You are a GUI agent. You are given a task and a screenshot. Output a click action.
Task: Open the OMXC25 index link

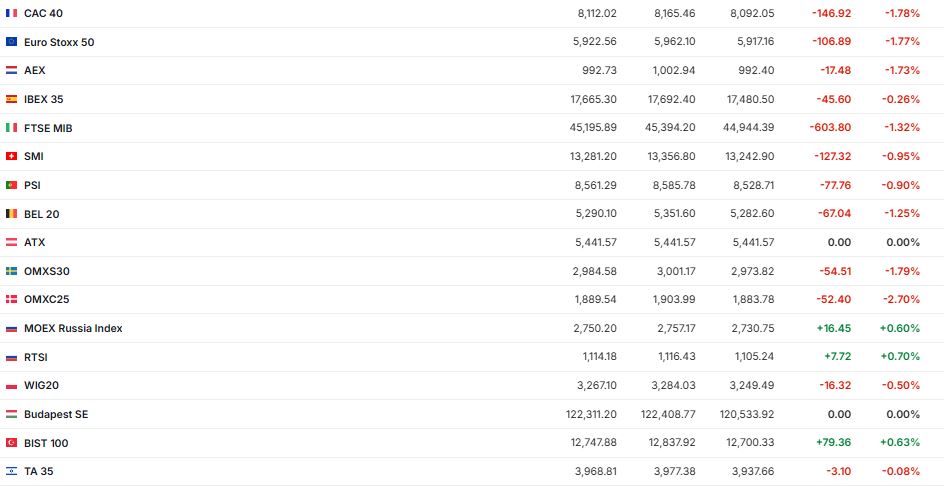coord(46,299)
